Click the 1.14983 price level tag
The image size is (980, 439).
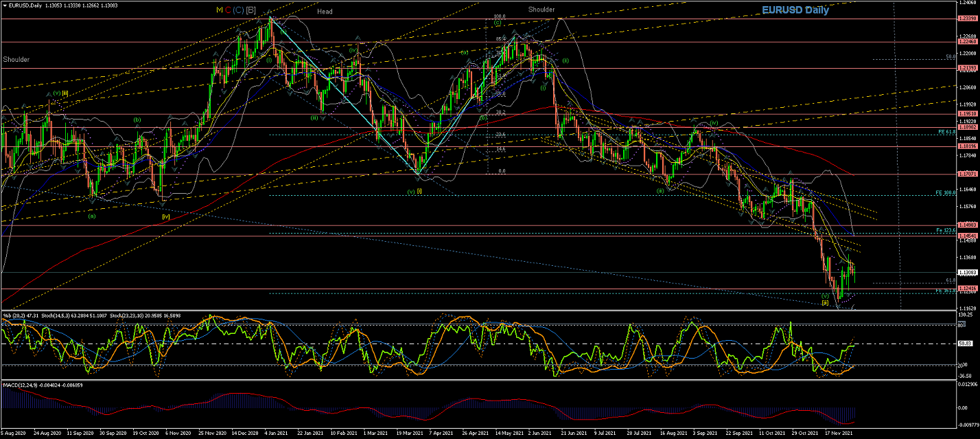(x=967, y=225)
